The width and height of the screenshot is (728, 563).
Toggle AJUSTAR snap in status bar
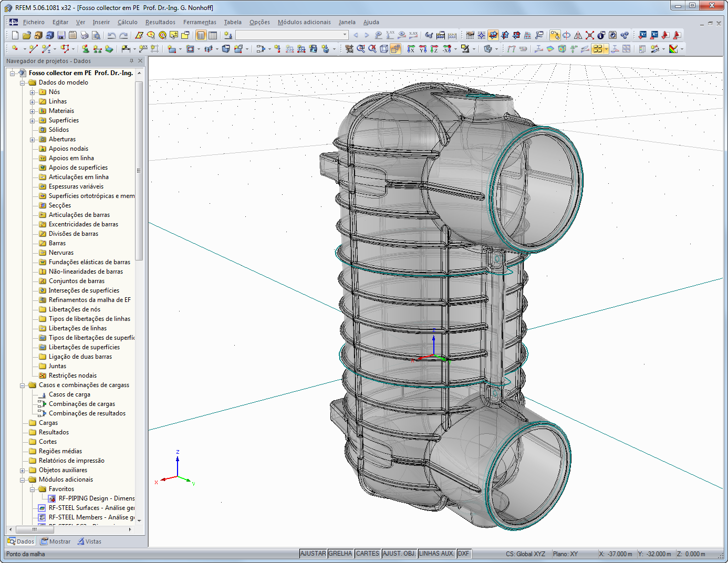point(313,554)
